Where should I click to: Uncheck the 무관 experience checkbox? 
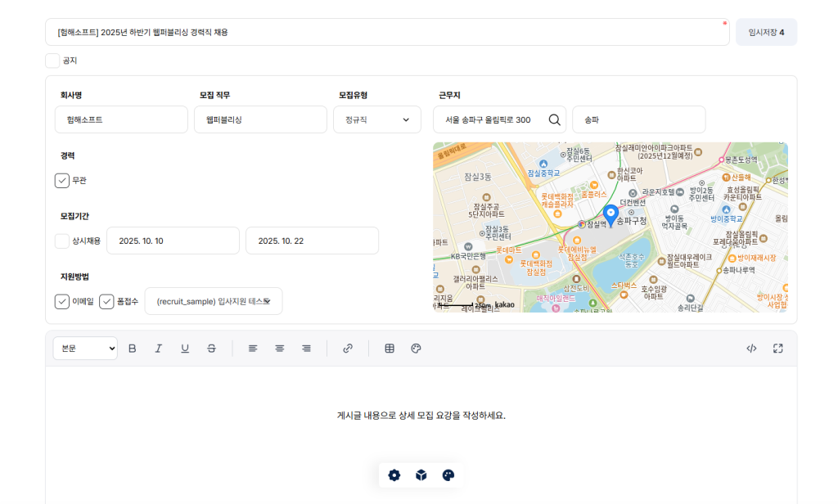(x=62, y=180)
